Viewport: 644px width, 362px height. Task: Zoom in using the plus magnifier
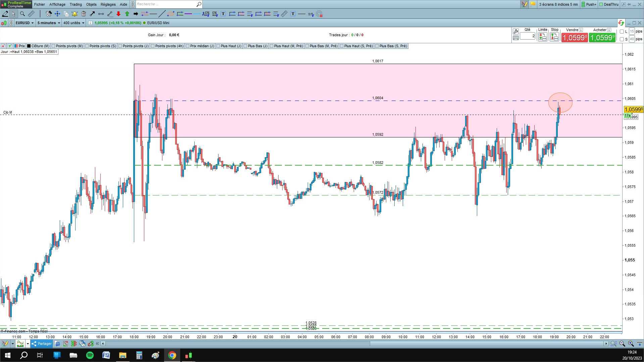pos(631,344)
